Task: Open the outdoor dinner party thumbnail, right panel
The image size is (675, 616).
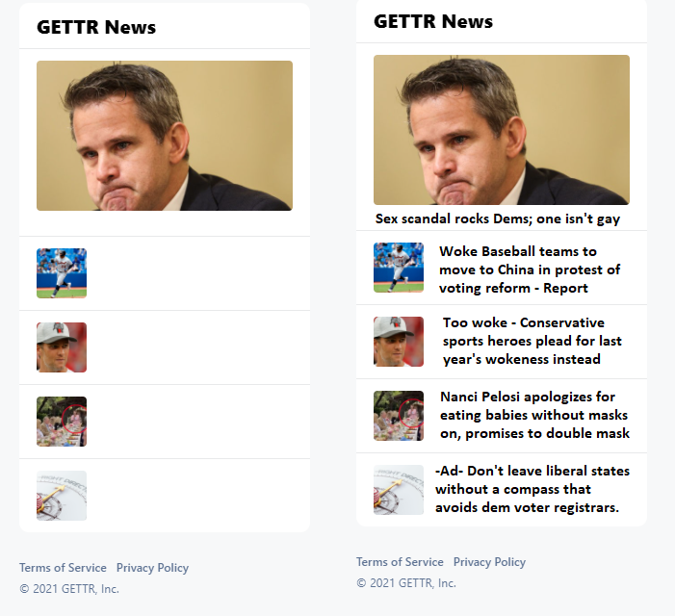Action: point(399,416)
